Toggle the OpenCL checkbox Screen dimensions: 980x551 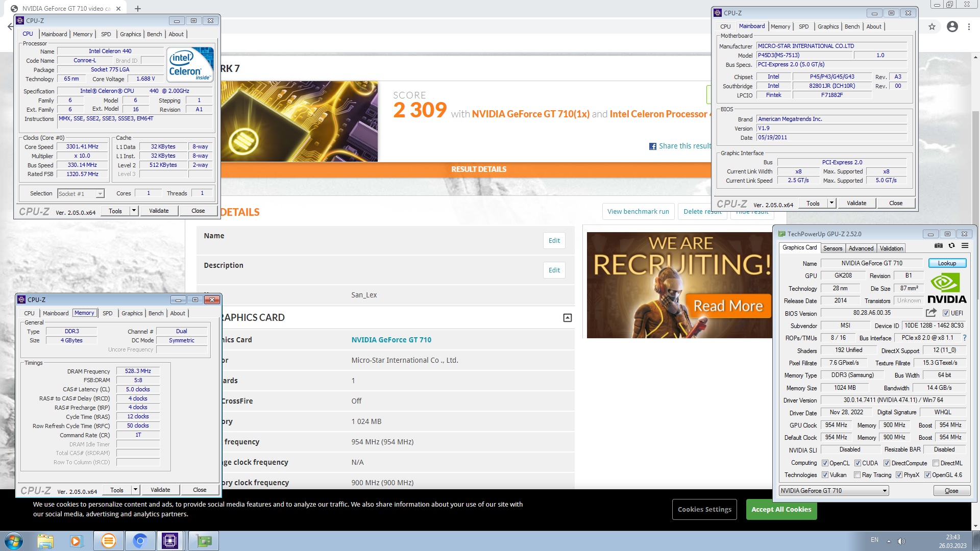[825, 463]
